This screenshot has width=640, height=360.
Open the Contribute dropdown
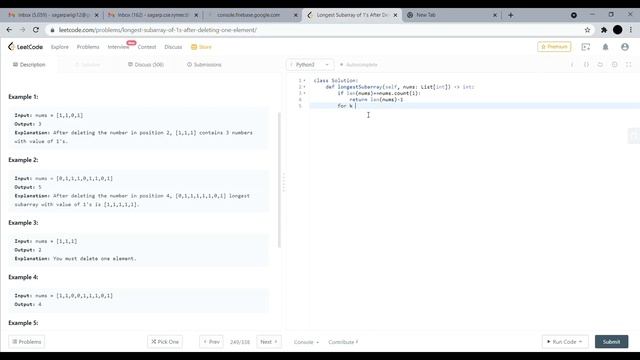(x=343, y=342)
